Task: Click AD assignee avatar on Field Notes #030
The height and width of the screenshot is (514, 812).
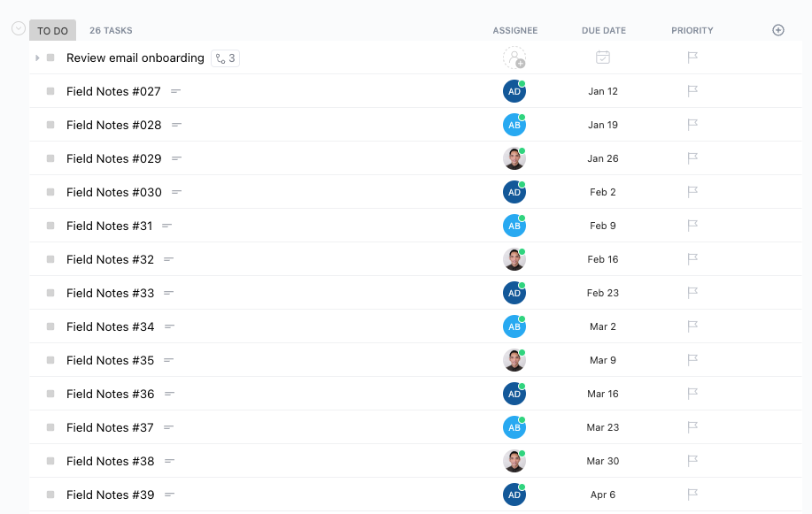Action: [x=514, y=192]
